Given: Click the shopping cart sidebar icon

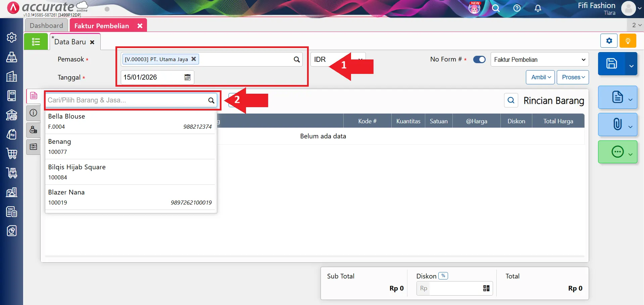Looking at the screenshot, I should pyautogui.click(x=12, y=154).
